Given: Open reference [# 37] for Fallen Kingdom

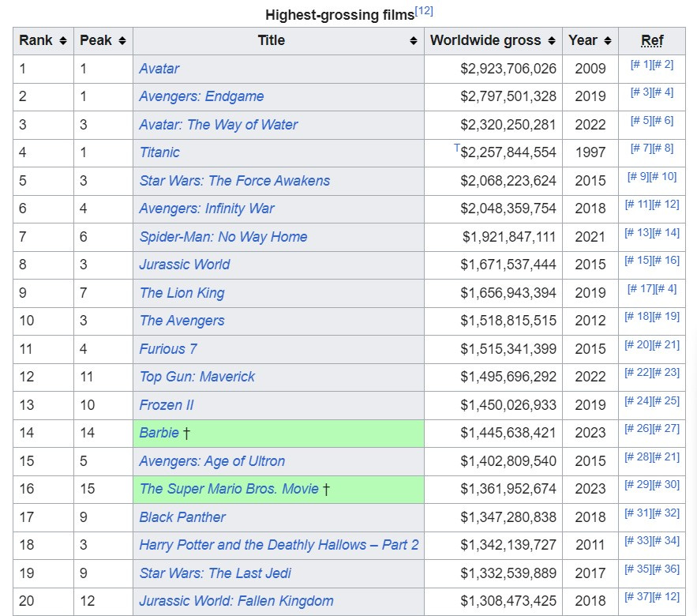Looking at the screenshot, I should (x=638, y=596).
